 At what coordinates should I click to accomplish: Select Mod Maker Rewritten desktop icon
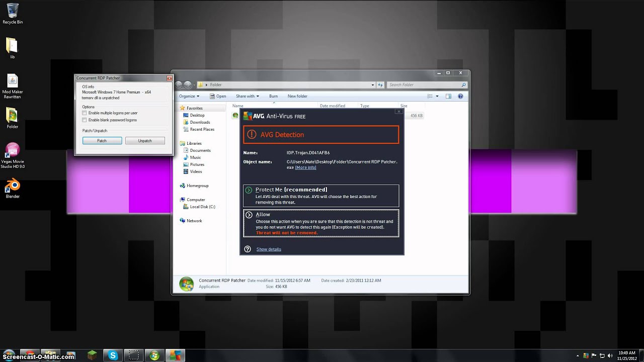pos(13,86)
